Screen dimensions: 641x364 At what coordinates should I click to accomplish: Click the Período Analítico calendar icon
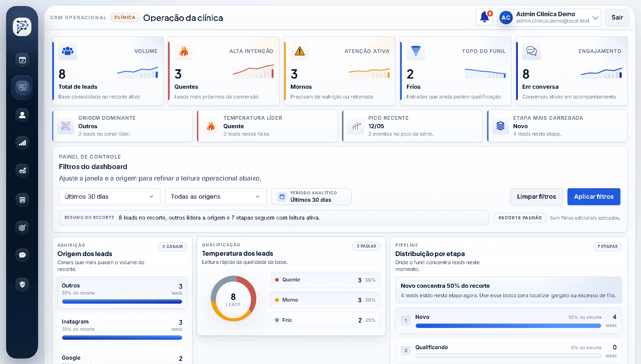(x=282, y=197)
